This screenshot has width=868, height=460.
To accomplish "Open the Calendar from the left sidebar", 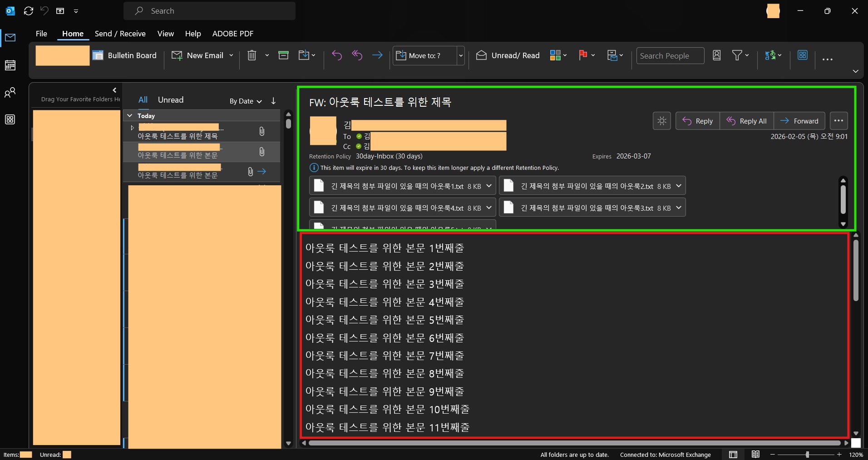I will tap(10, 65).
